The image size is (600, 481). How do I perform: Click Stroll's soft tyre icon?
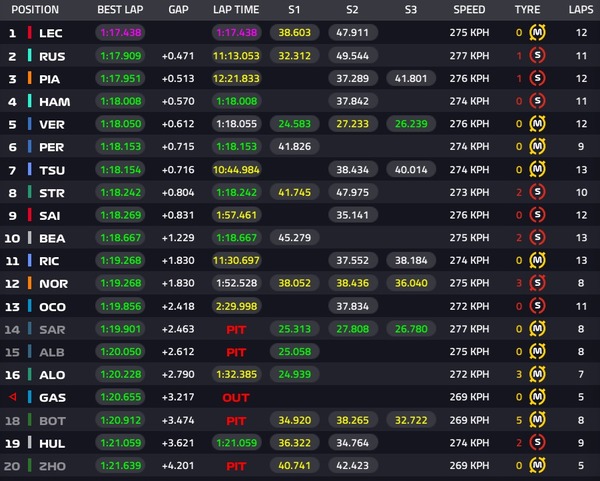click(540, 192)
